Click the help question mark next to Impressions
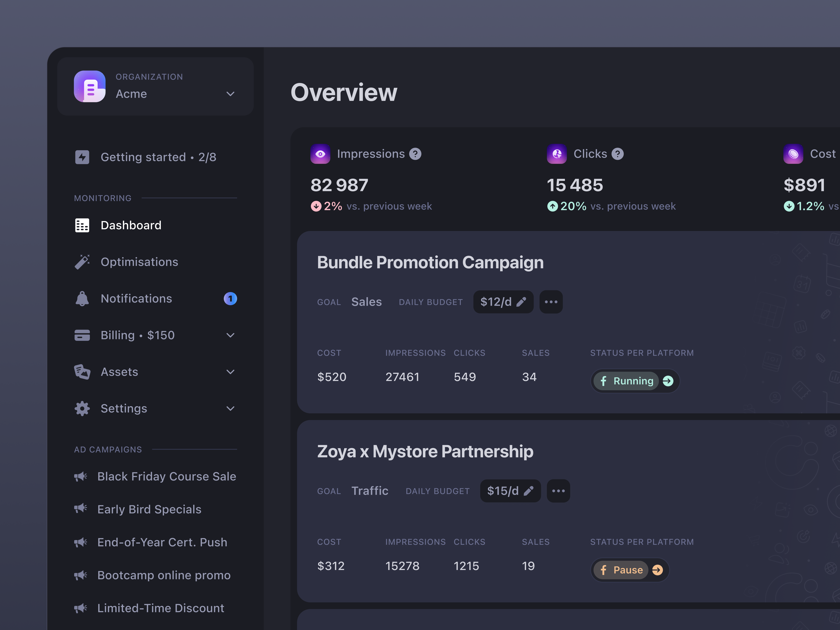Image resolution: width=840 pixels, height=630 pixels. pyautogui.click(x=415, y=154)
